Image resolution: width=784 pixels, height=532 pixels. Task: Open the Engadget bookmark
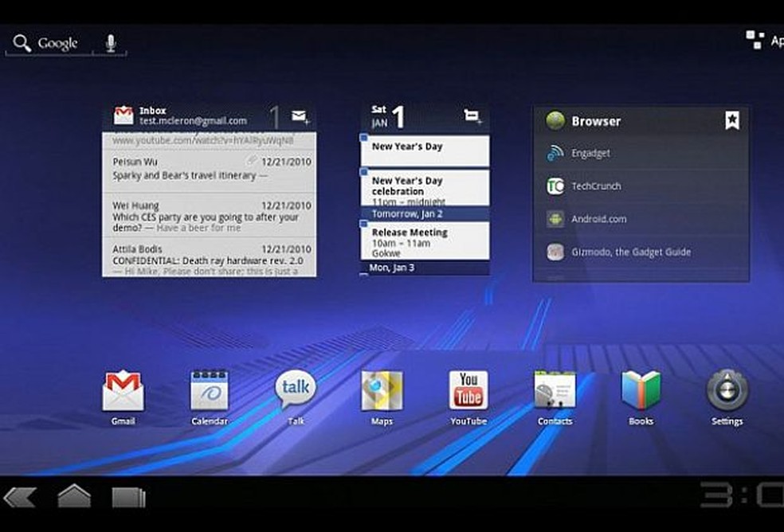pyautogui.click(x=590, y=153)
